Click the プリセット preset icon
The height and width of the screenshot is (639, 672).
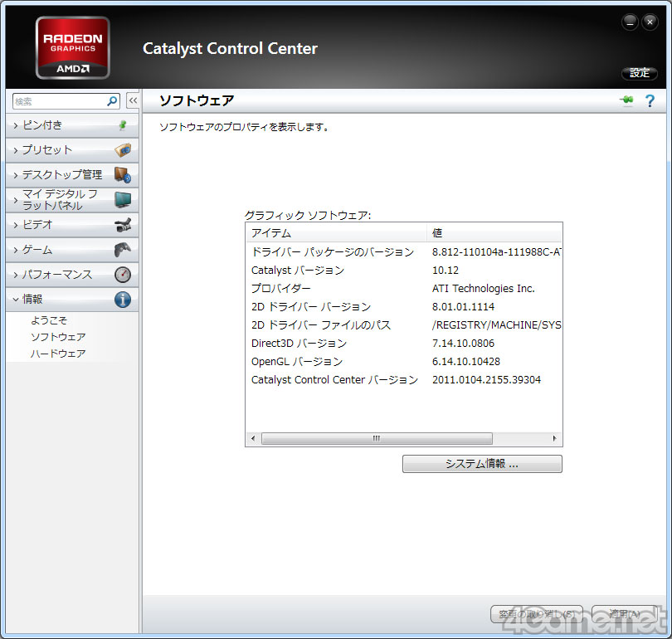click(123, 150)
